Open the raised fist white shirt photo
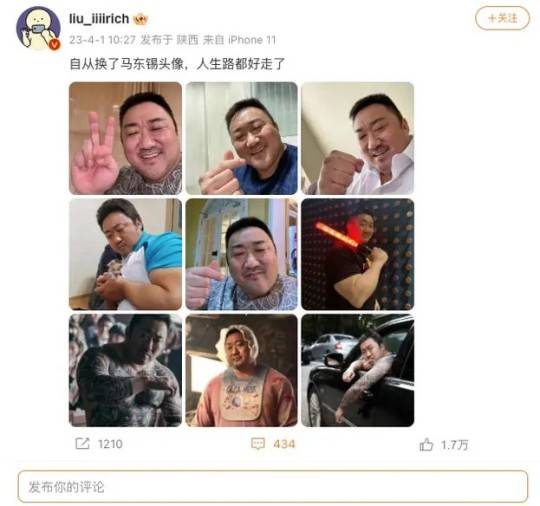The width and height of the screenshot is (540, 506). click(x=357, y=138)
